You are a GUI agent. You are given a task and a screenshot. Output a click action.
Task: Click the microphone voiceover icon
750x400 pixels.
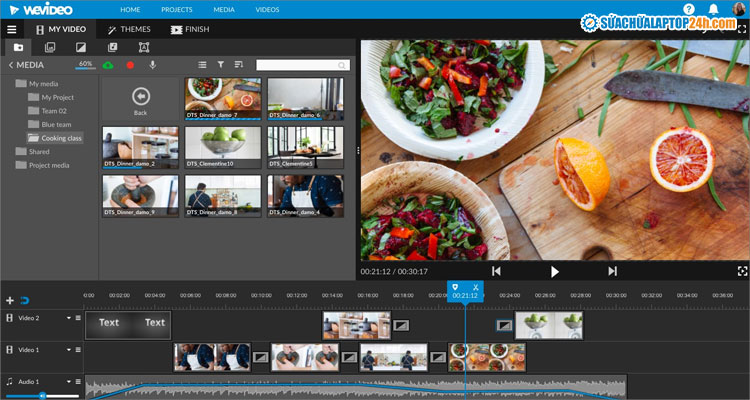[153, 65]
